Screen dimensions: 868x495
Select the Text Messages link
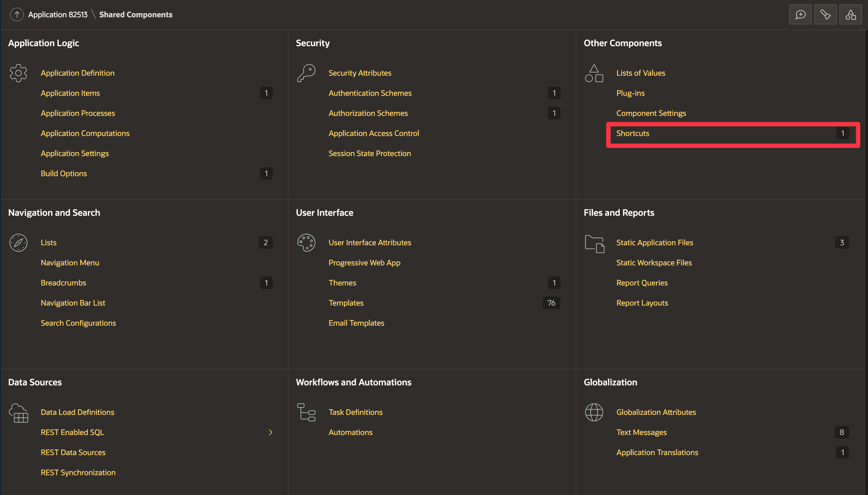[641, 432]
